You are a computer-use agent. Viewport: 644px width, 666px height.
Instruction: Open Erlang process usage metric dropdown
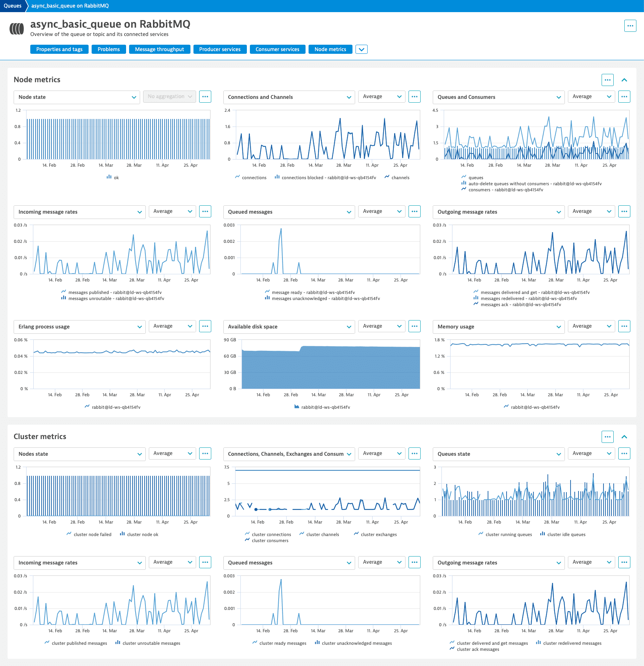click(80, 327)
